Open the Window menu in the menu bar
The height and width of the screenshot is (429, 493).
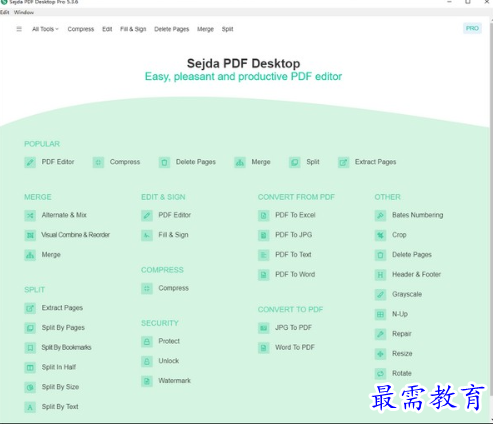24,12
